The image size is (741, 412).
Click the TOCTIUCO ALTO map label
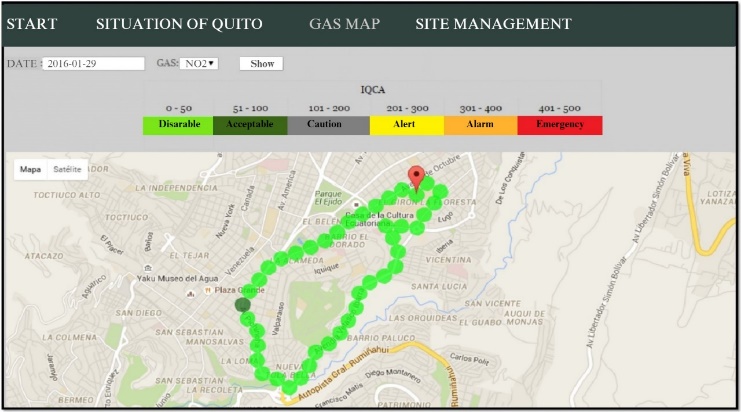(x=67, y=195)
